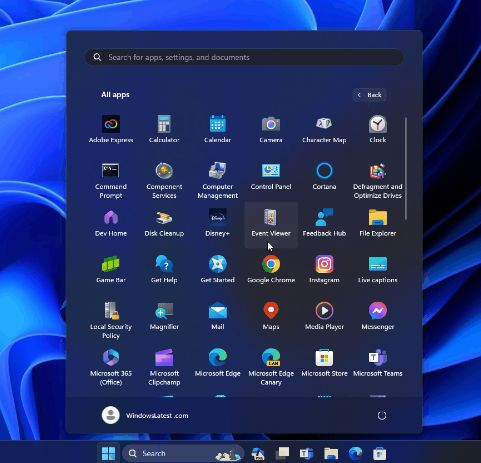The height and width of the screenshot is (463, 481).
Task: Launch Microsoft Edge Canary
Action: [271, 367]
